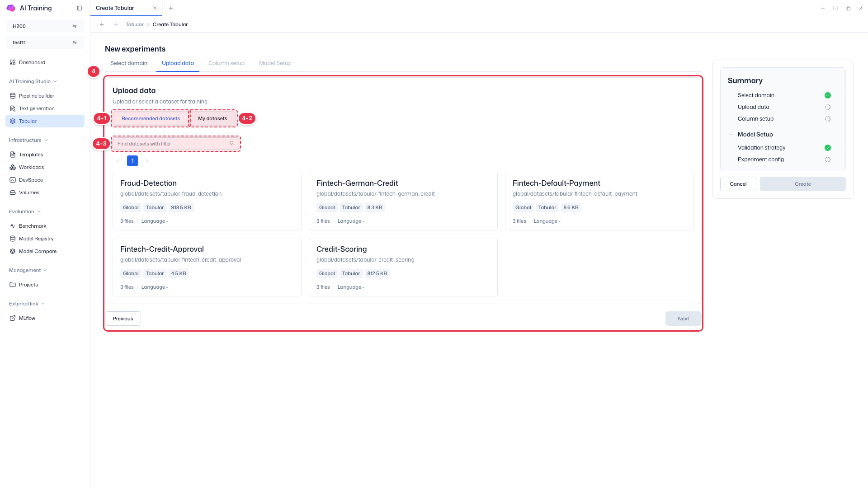
Task: Add a new tab with plus icon
Action: [x=171, y=8]
